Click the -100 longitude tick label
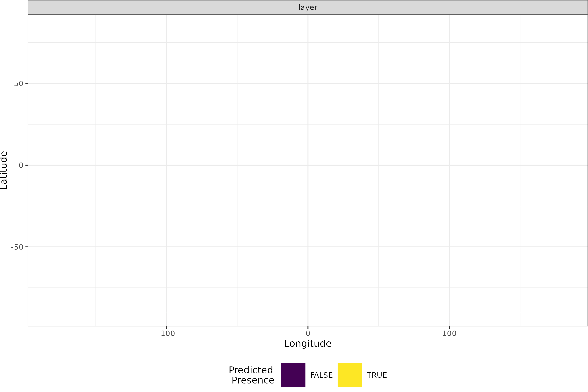 click(x=166, y=333)
